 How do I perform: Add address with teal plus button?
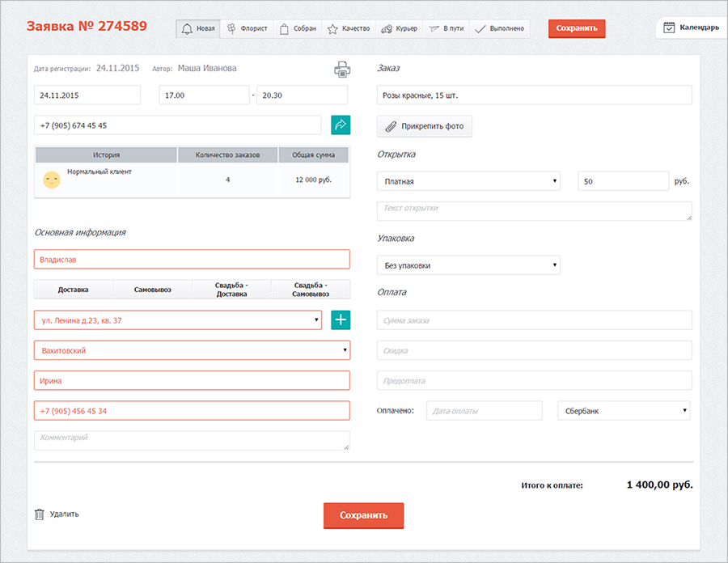click(x=341, y=320)
